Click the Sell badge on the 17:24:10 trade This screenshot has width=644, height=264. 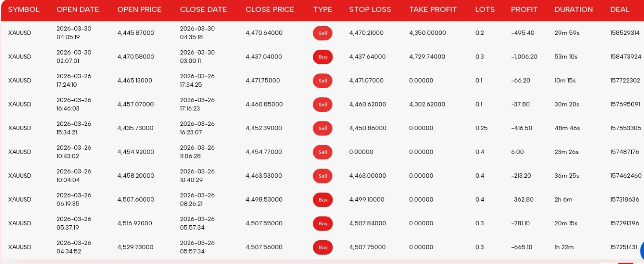(x=322, y=81)
